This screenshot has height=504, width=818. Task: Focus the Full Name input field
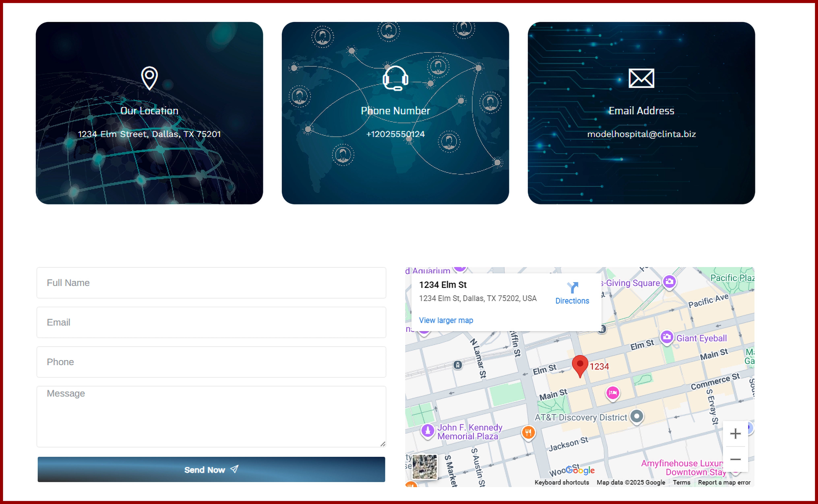(x=211, y=283)
